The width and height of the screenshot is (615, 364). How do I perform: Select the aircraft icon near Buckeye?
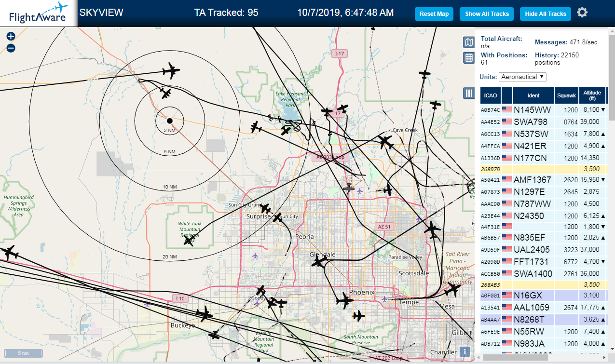tap(205, 315)
